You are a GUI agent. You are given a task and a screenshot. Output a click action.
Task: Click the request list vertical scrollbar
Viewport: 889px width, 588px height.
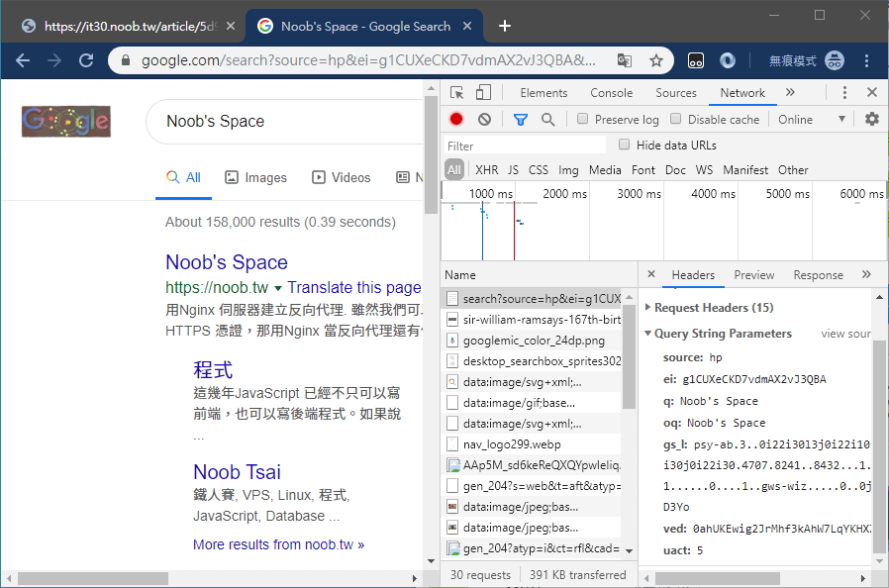pyautogui.click(x=629, y=356)
